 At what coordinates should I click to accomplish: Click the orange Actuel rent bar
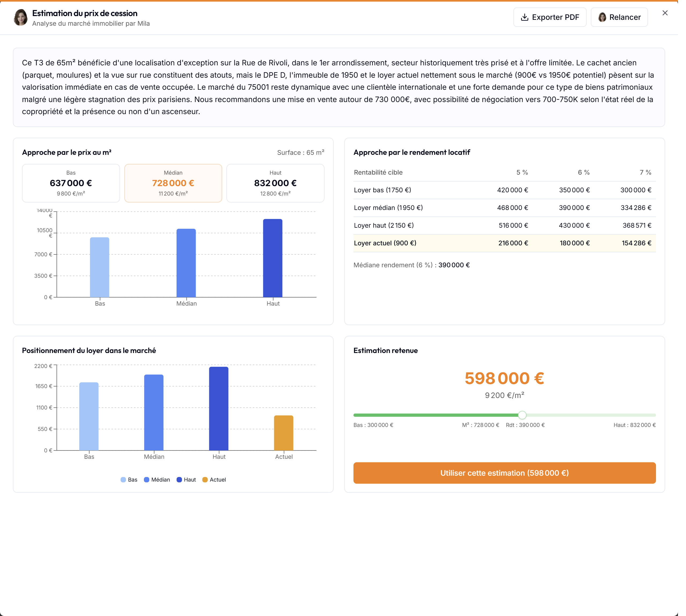[x=284, y=433]
